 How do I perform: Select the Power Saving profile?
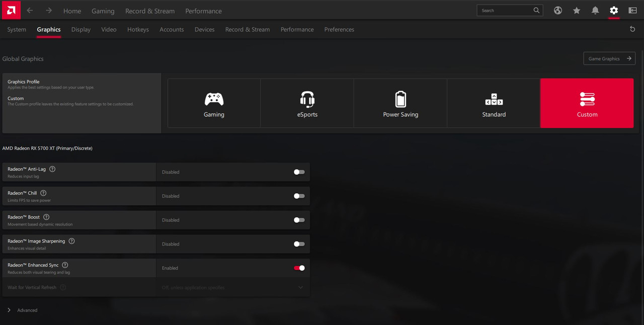tap(400, 103)
